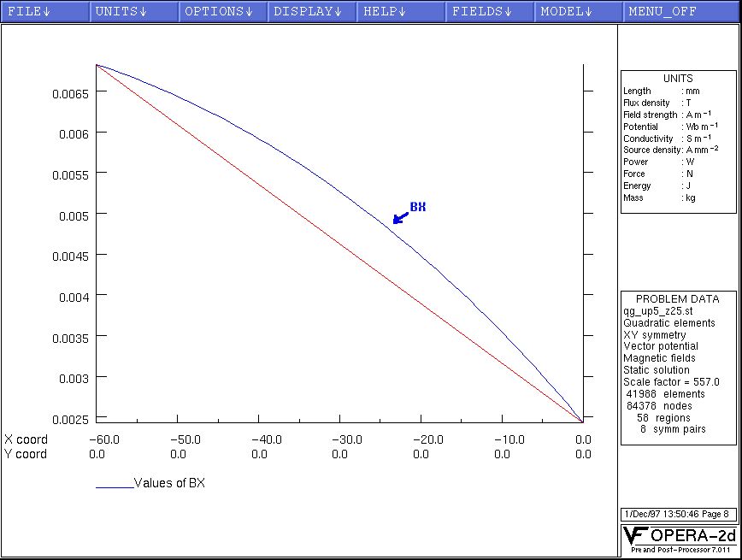Click the 'X coord' axis label
The image size is (742, 560).
(26, 439)
